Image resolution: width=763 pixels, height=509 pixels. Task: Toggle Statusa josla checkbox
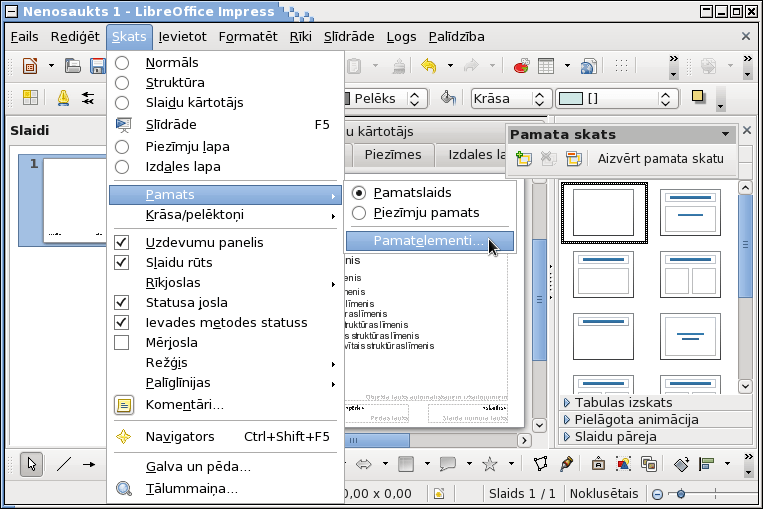[x=122, y=302]
